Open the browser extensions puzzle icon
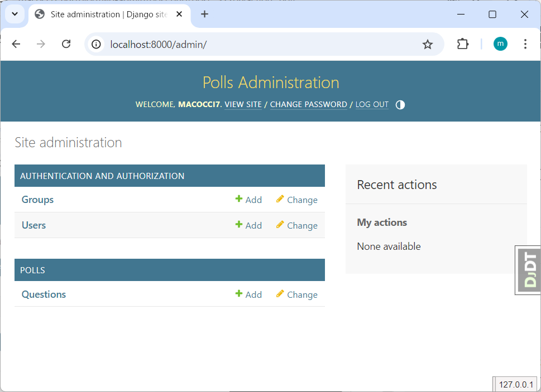This screenshot has height=392, width=541. click(463, 44)
